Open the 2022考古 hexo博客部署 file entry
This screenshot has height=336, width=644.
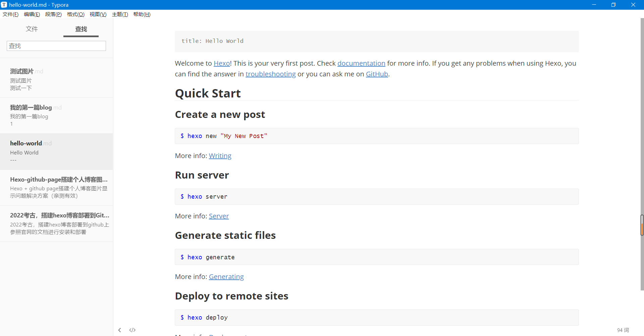[x=56, y=224]
